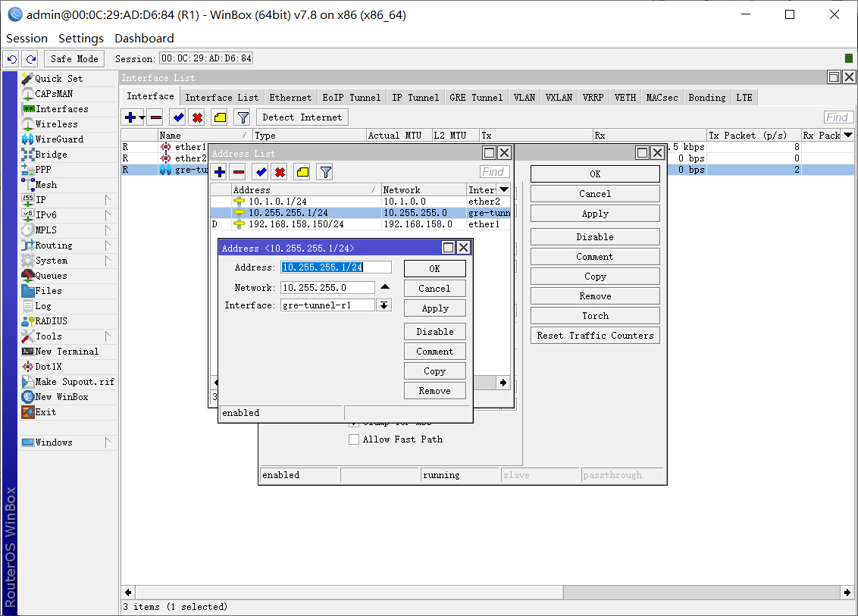Click the Reset Traffic Counters button

595,336
